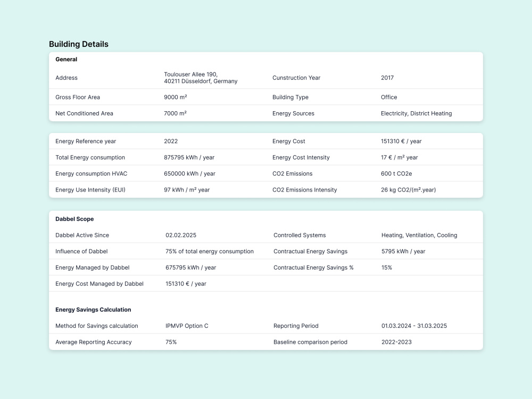
Task: Select the 'Net Conditioned Area' label
Action: click(84, 113)
